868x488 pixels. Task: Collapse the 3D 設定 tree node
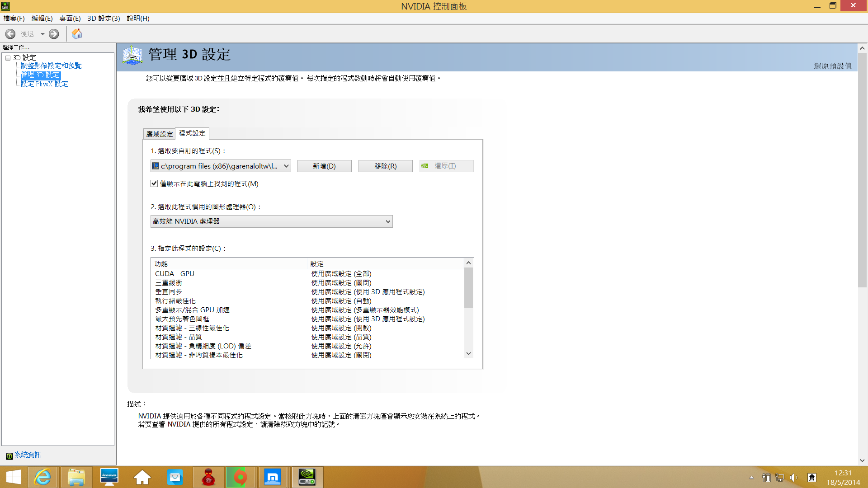click(x=8, y=58)
